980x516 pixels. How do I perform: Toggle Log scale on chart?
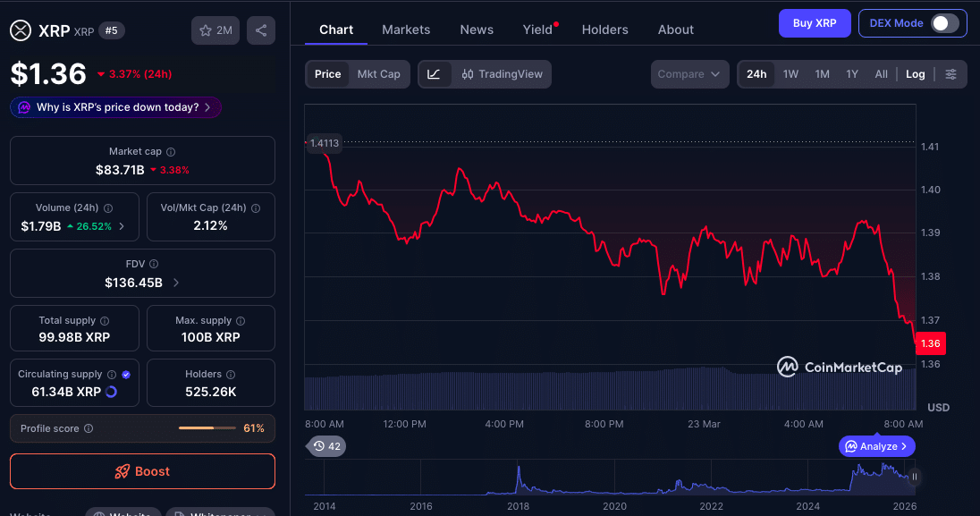tap(915, 74)
